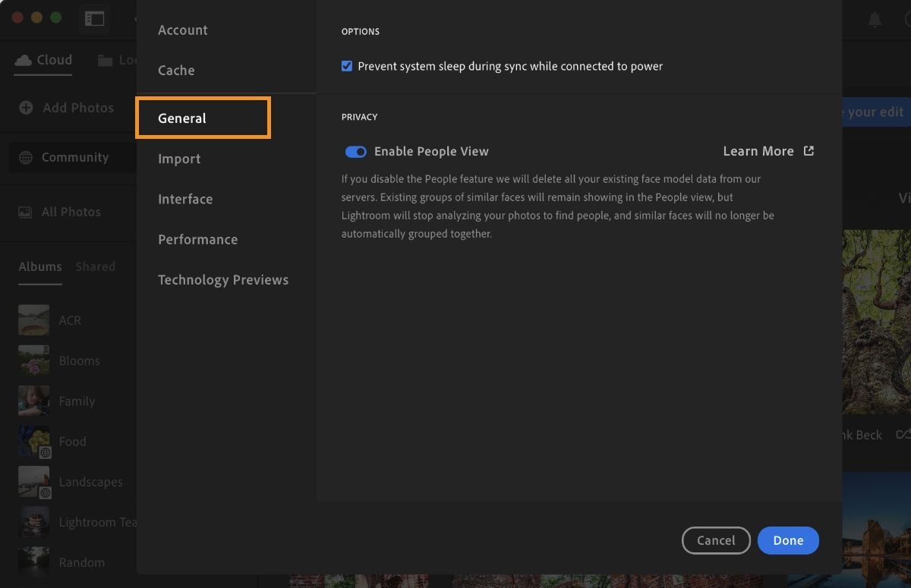The height and width of the screenshot is (588, 911).
Task: Switch to the Cloud tab
Action: click(x=43, y=60)
